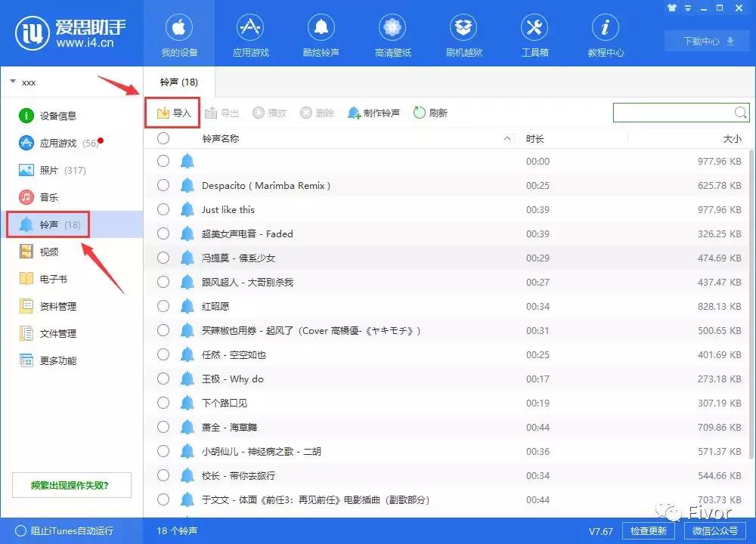Collapse the xxx device entry in sidebar
The width and height of the screenshot is (756, 544).
coord(11,82)
